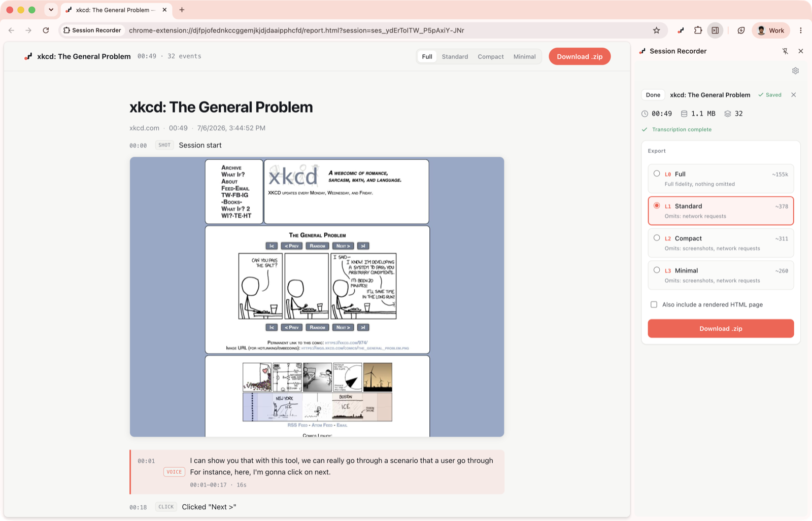Switch report view to Full
The image size is (812, 521).
pyautogui.click(x=427, y=56)
